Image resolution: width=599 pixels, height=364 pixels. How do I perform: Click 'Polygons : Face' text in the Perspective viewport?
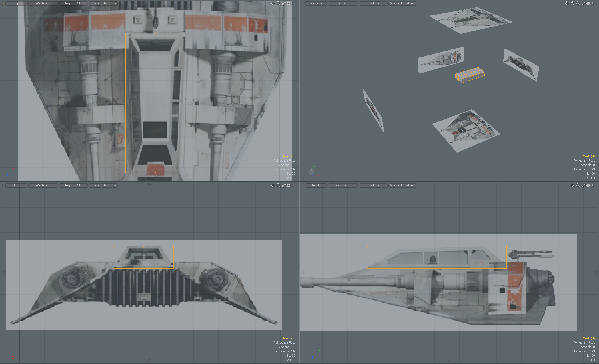584,161
